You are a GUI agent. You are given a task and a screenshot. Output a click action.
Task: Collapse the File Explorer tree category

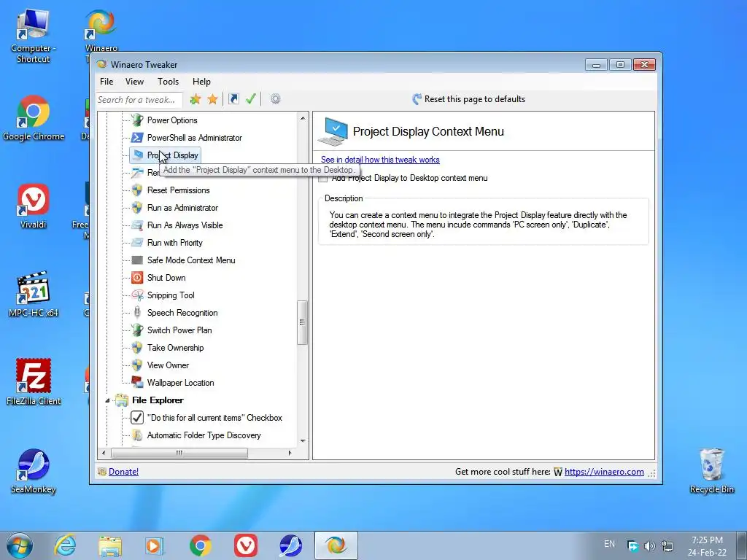pos(107,400)
